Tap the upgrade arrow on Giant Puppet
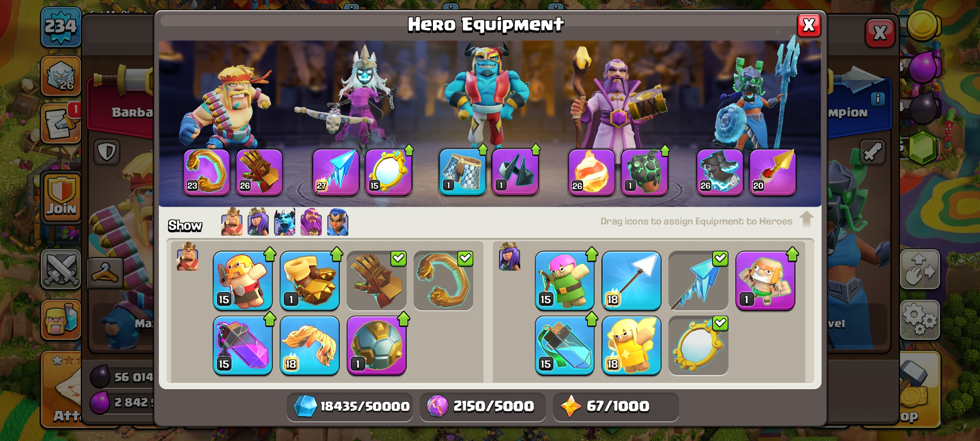Viewport: 980px width, 441px height. point(792,254)
